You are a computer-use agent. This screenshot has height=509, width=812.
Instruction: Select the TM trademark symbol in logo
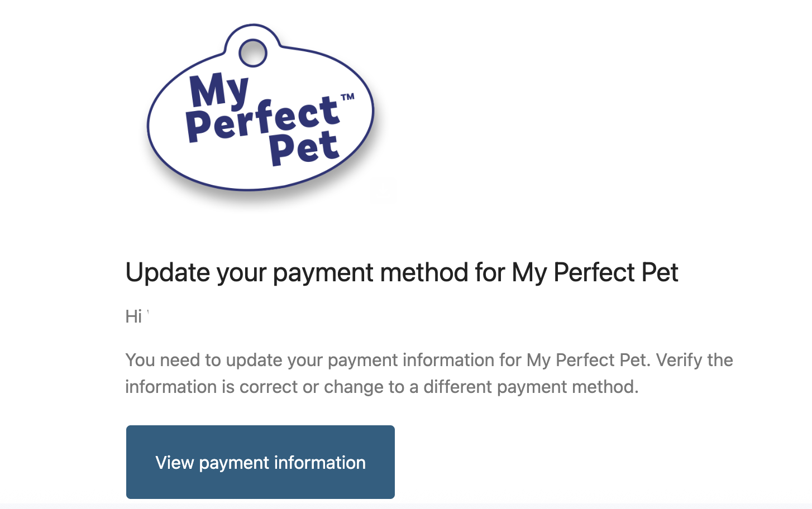(348, 97)
